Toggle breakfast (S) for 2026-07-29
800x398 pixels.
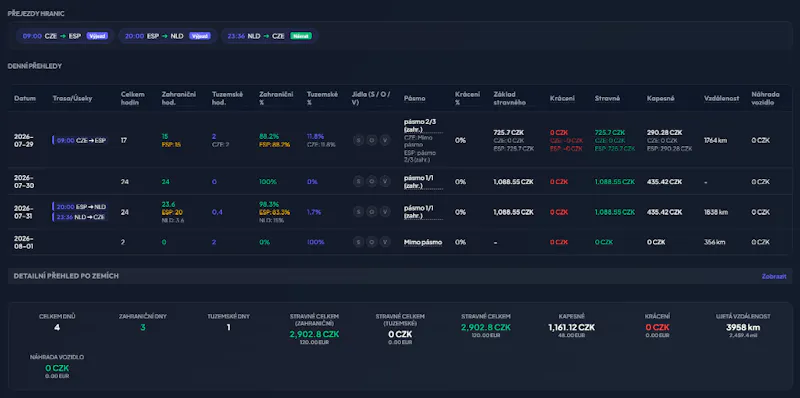tap(358, 140)
